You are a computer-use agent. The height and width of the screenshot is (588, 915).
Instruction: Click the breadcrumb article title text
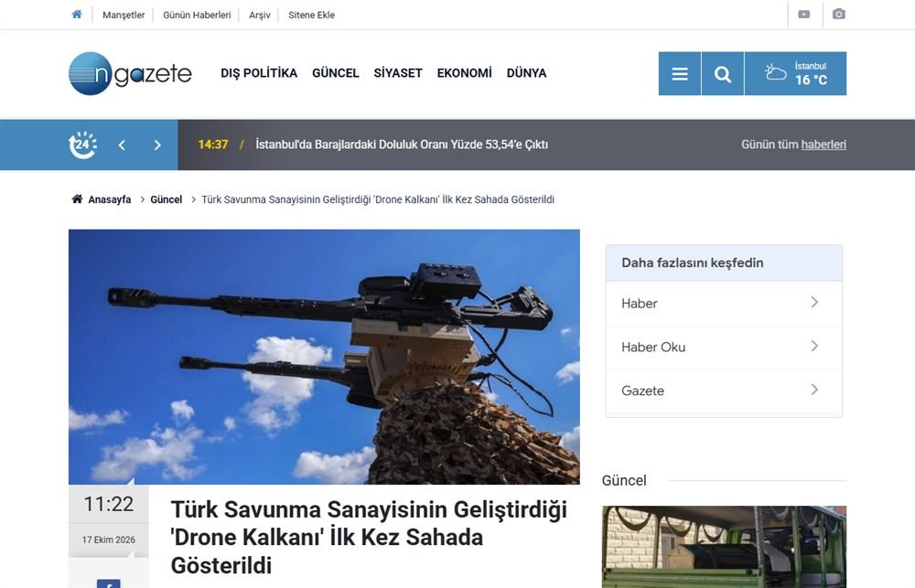pyautogui.click(x=378, y=199)
